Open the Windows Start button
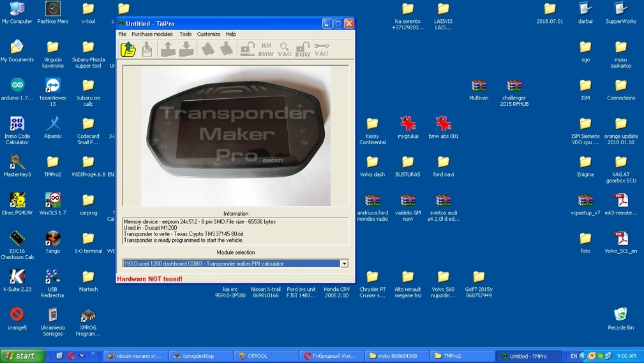The width and height of the screenshot is (644, 363). [22, 356]
